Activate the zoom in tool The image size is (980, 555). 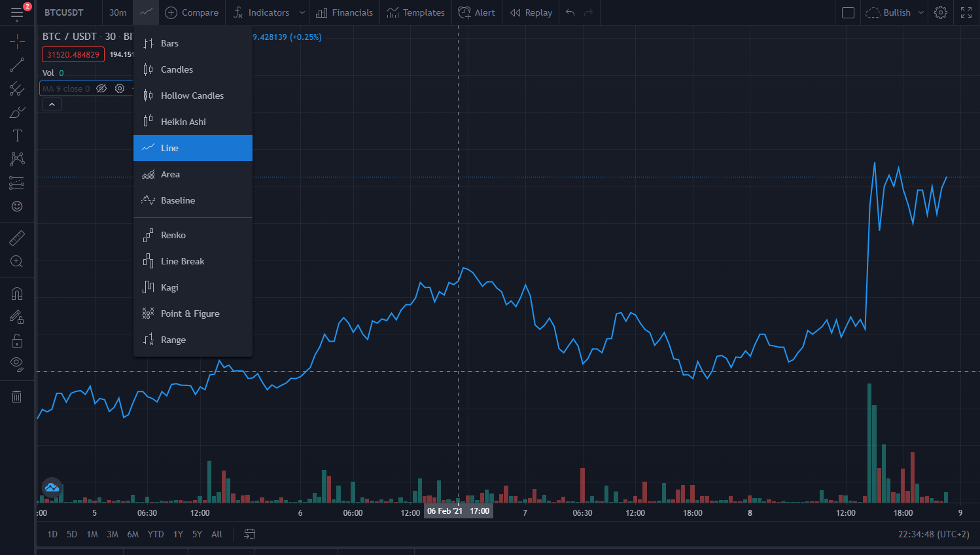(x=17, y=262)
